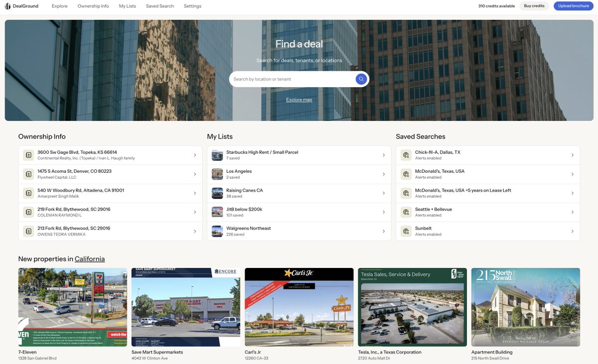
Task: Click McDonald's, Texas, USA saved search name
Action: [440, 171]
